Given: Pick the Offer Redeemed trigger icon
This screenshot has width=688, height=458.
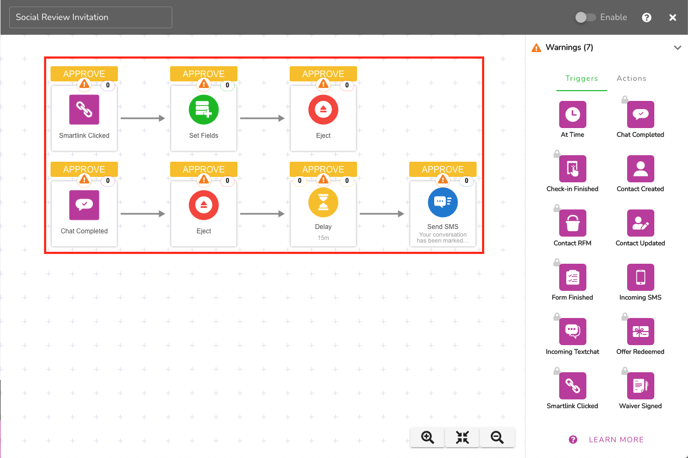Looking at the screenshot, I should (x=640, y=331).
